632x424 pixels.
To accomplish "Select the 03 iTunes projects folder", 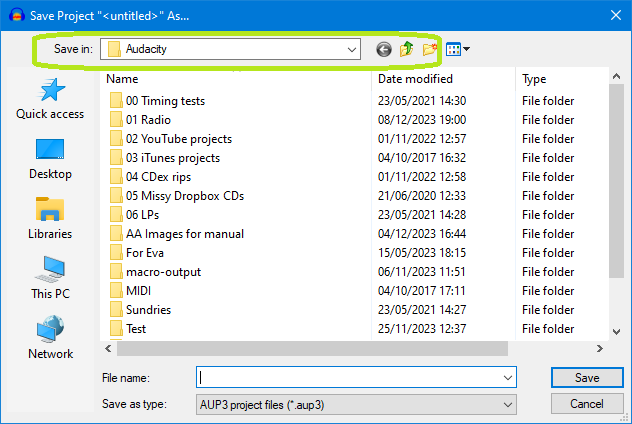I will tap(173, 158).
